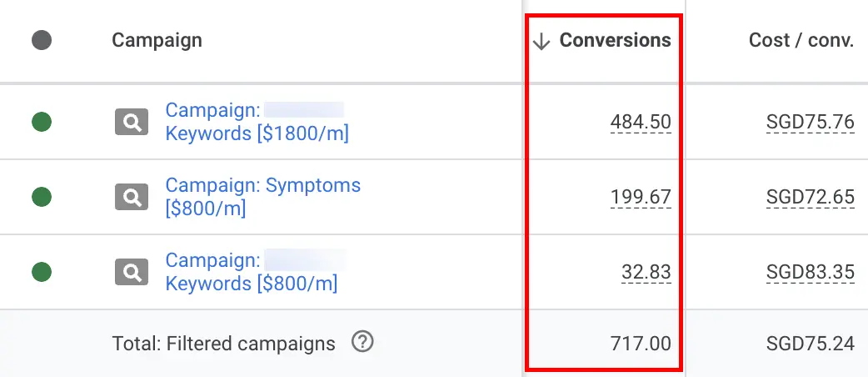Click the grey status dot in header

pos(42,40)
